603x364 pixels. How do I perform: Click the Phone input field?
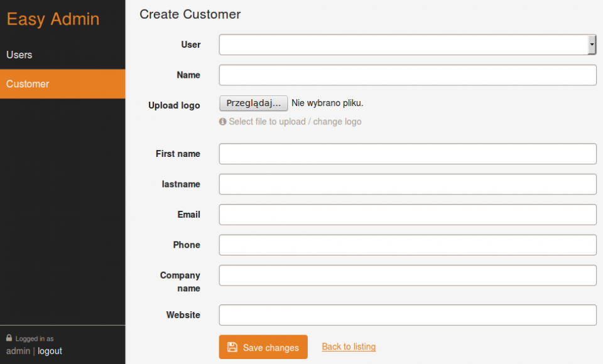(x=407, y=245)
